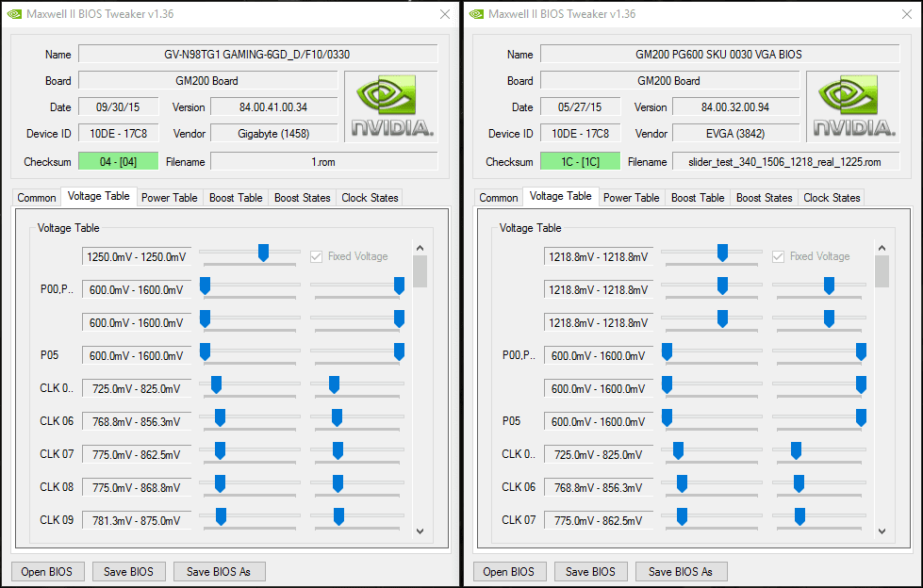
Task: Select Boost States tab in right window
Action: click(x=764, y=198)
